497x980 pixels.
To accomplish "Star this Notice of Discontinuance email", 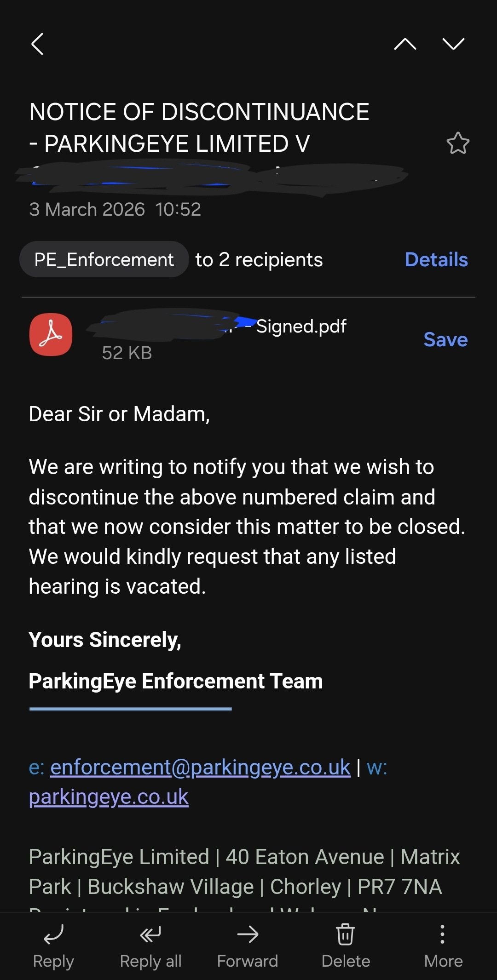I will (x=458, y=143).
